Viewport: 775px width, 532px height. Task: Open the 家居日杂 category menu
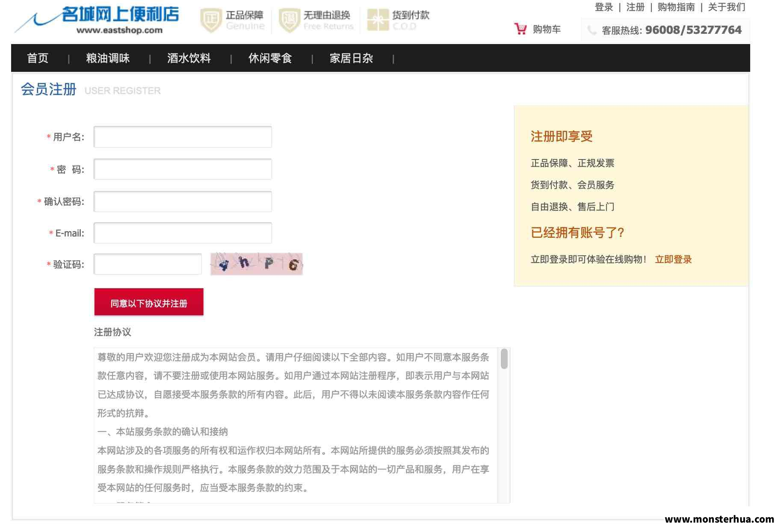[352, 58]
